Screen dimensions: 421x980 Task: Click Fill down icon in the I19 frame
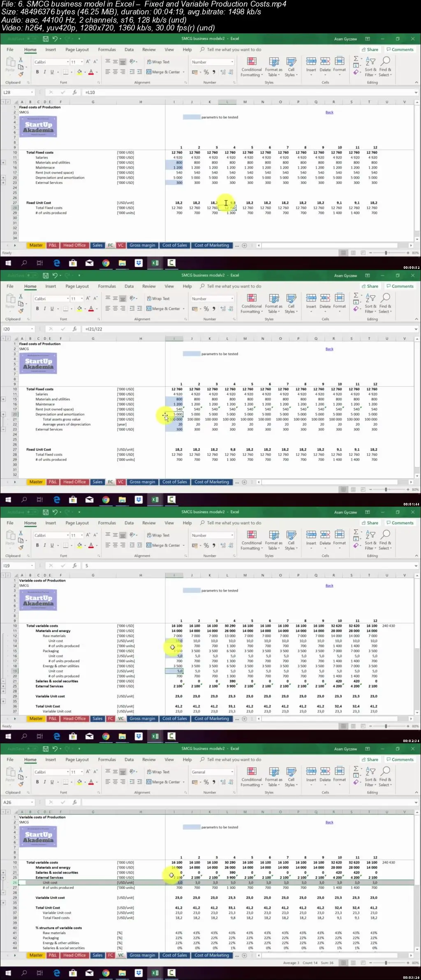[x=356, y=539]
